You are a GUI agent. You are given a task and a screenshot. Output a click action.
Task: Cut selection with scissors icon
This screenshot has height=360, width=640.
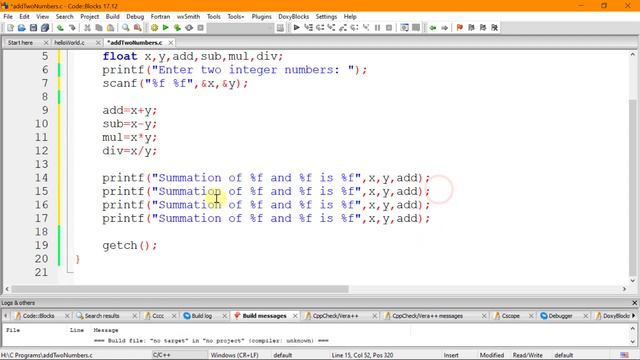[x=87, y=28]
